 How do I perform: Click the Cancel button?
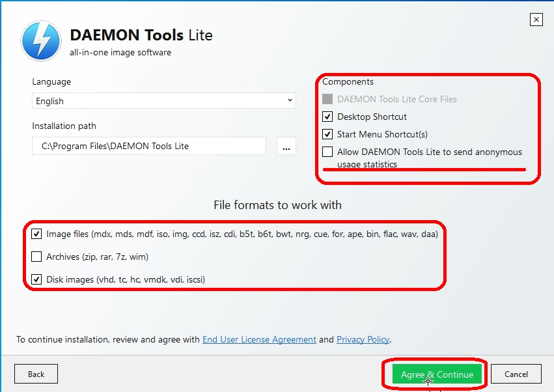pos(516,374)
